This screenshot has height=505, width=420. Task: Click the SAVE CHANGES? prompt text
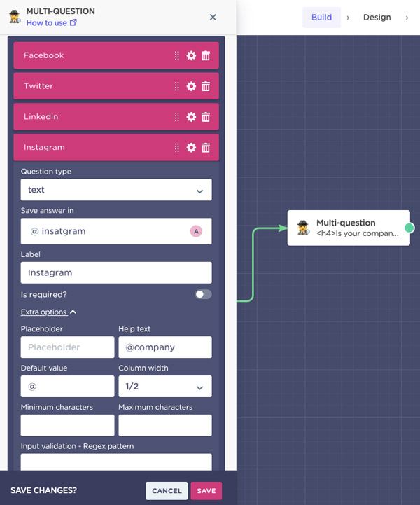coord(44,490)
